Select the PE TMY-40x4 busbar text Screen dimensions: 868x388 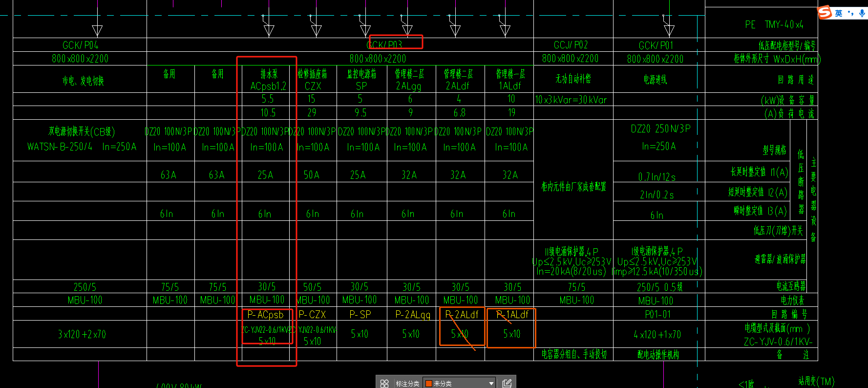(774, 24)
